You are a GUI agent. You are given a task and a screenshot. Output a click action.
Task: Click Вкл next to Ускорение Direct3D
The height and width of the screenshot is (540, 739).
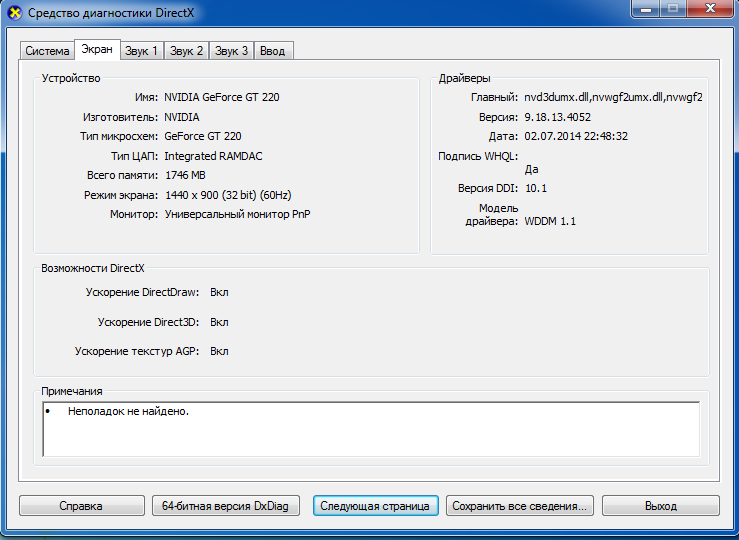(219, 322)
